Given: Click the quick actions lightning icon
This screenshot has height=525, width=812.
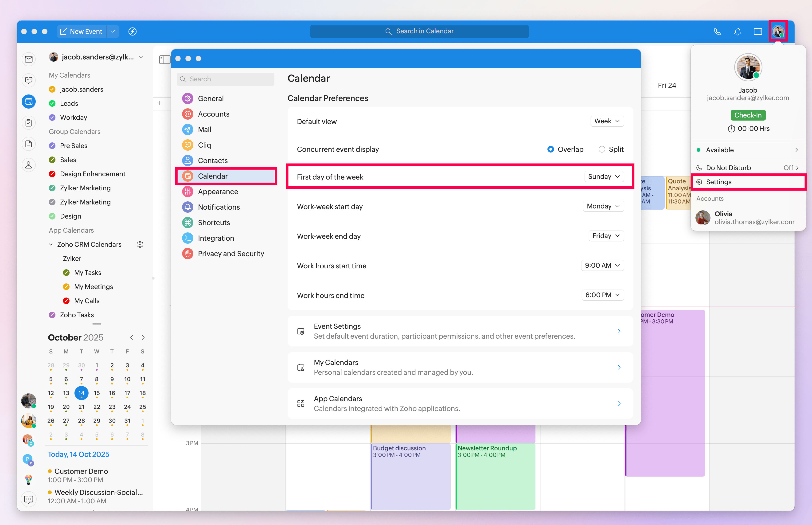Looking at the screenshot, I should coord(133,31).
